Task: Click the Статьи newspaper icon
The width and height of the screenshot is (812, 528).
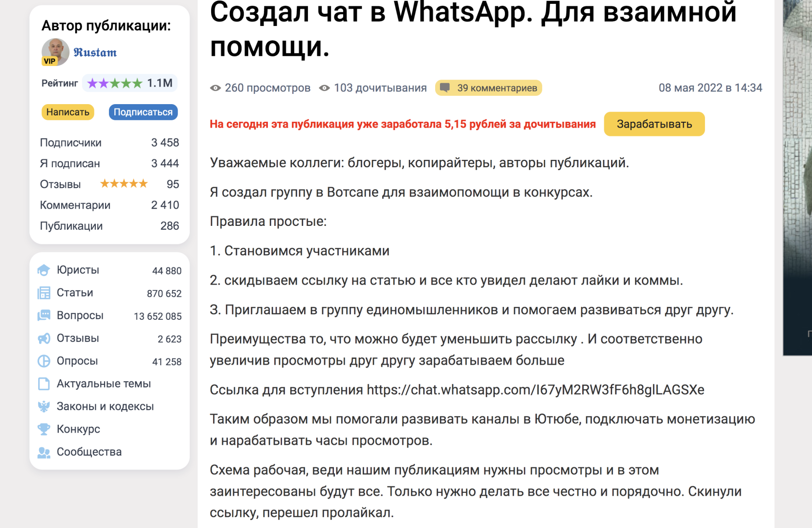Action: click(44, 293)
